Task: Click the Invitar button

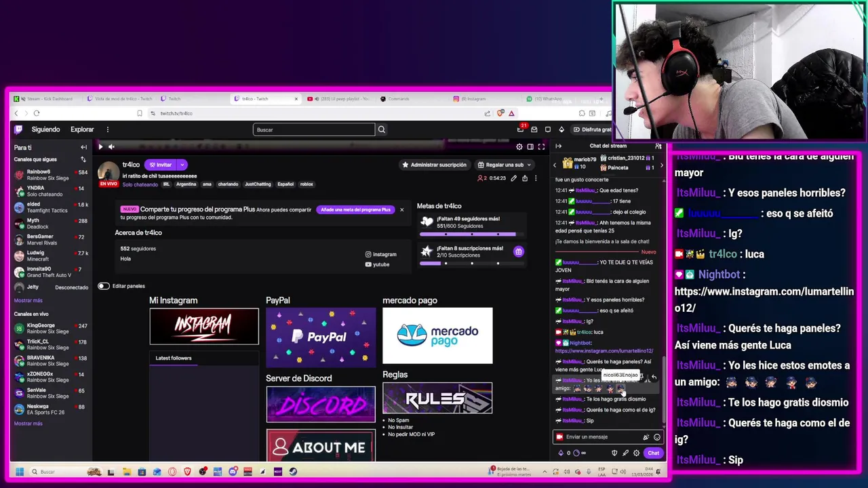Action: click(161, 165)
